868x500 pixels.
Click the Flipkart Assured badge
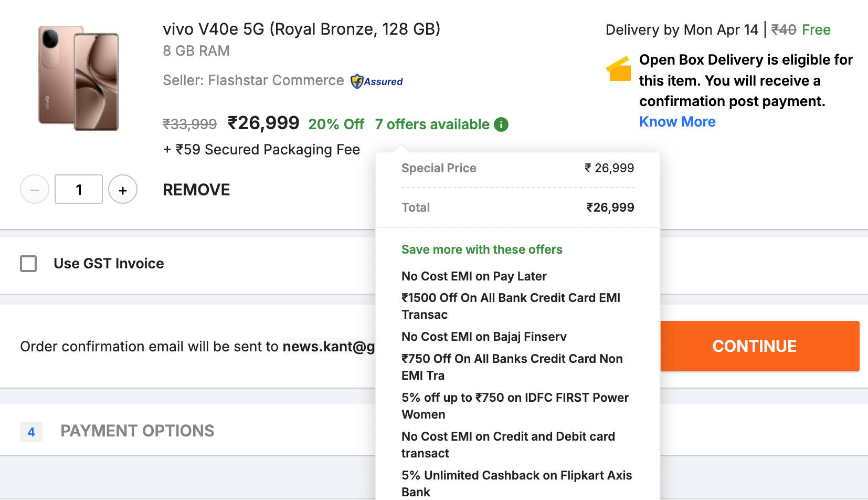point(377,81)
